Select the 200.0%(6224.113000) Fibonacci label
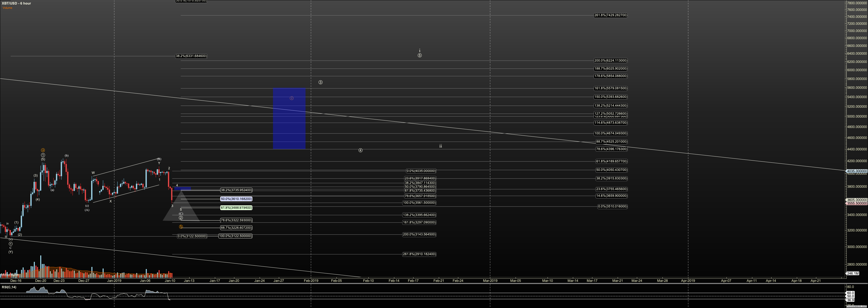 click(x=610, y=61)
